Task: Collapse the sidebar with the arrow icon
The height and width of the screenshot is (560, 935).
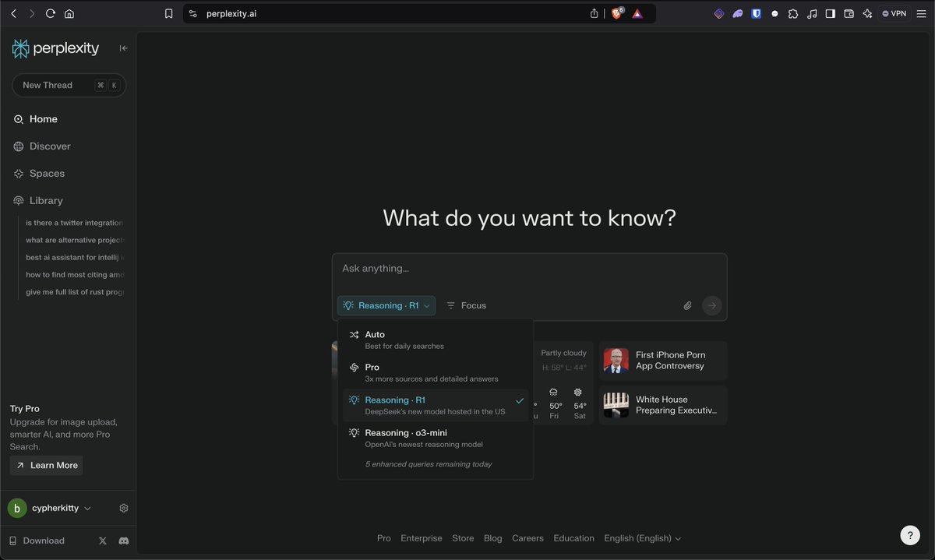Action: [123, 48]
